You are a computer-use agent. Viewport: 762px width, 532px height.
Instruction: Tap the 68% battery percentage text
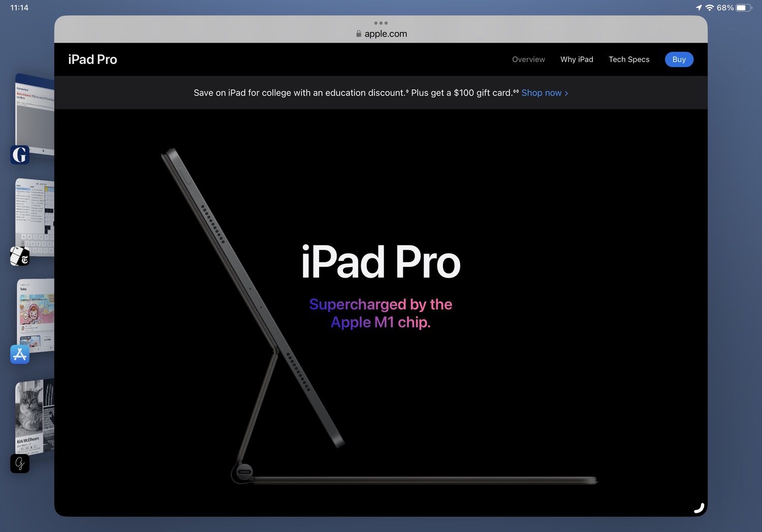(725, 8)
